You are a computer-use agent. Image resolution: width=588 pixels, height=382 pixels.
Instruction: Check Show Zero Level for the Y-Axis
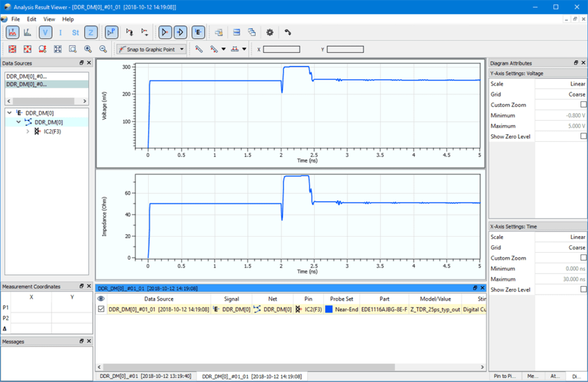click(x=582, y=136)
